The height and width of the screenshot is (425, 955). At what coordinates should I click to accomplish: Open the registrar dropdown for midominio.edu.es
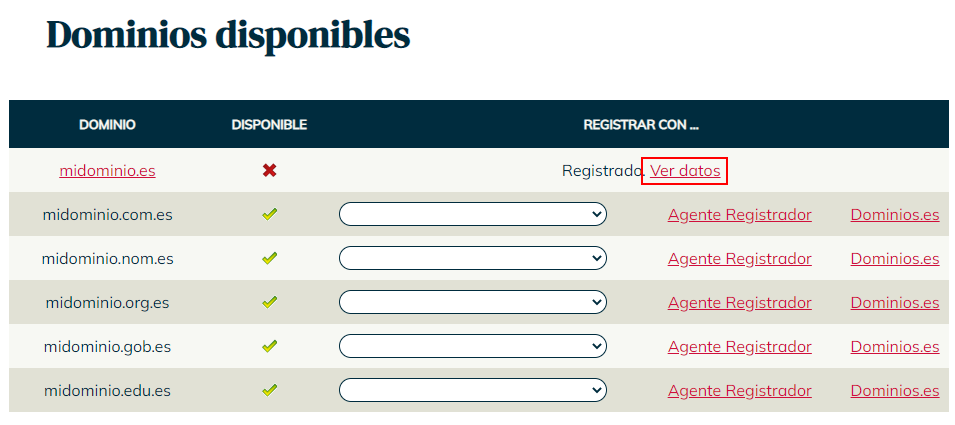[x=472, y=390]
